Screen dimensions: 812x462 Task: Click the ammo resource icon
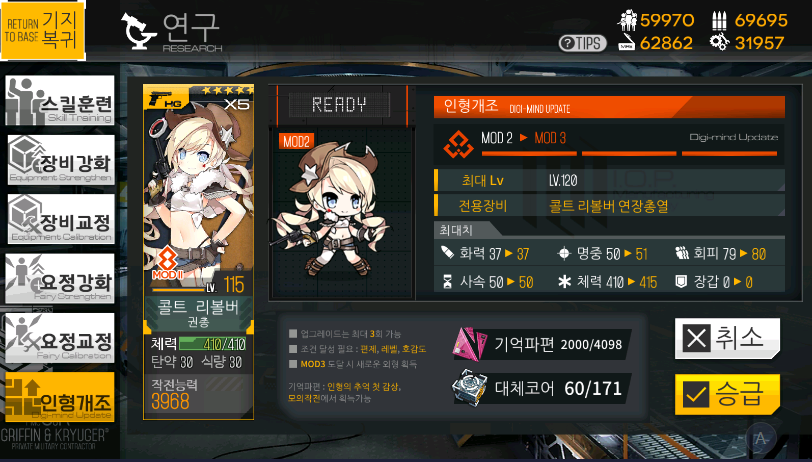[719, 20]
